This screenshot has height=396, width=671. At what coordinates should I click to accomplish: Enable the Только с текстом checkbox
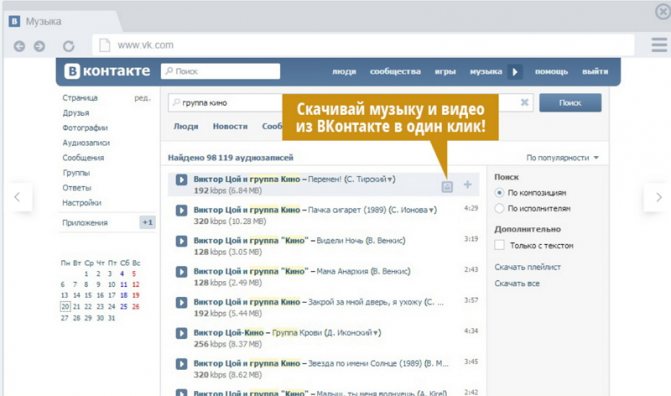(x=499, y=245)
